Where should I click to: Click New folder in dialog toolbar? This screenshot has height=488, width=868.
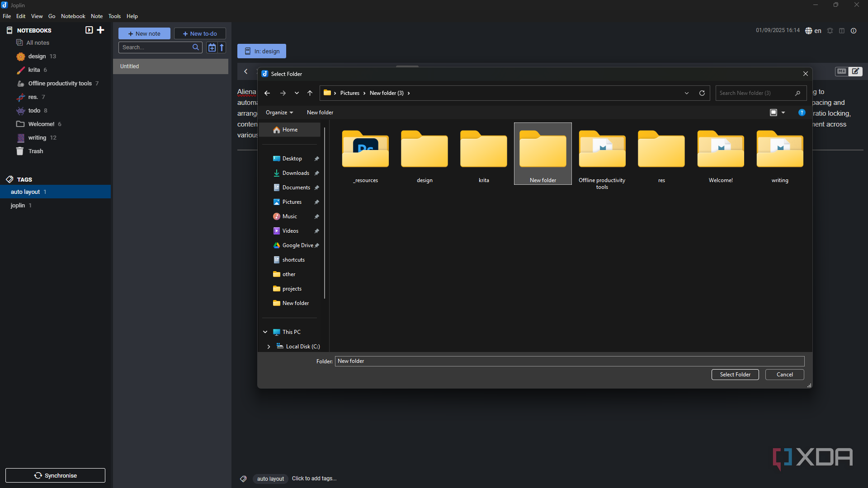[320, 113]
